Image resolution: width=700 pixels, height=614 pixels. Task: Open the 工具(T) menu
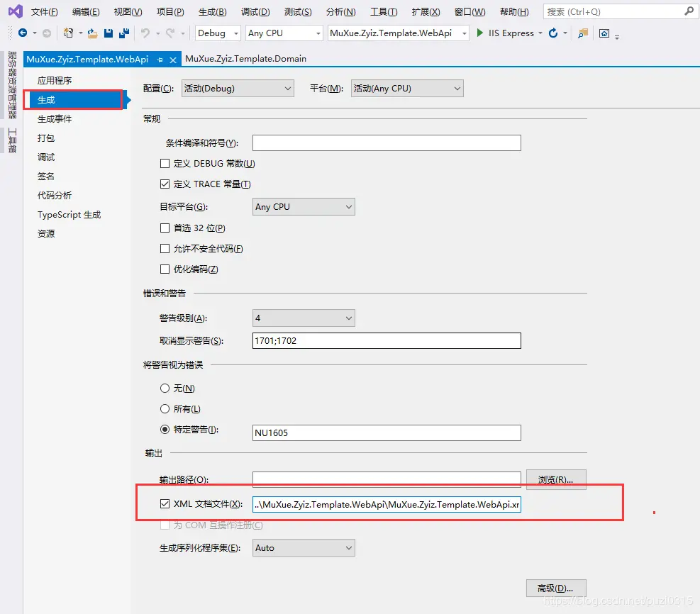coord(384,12)
